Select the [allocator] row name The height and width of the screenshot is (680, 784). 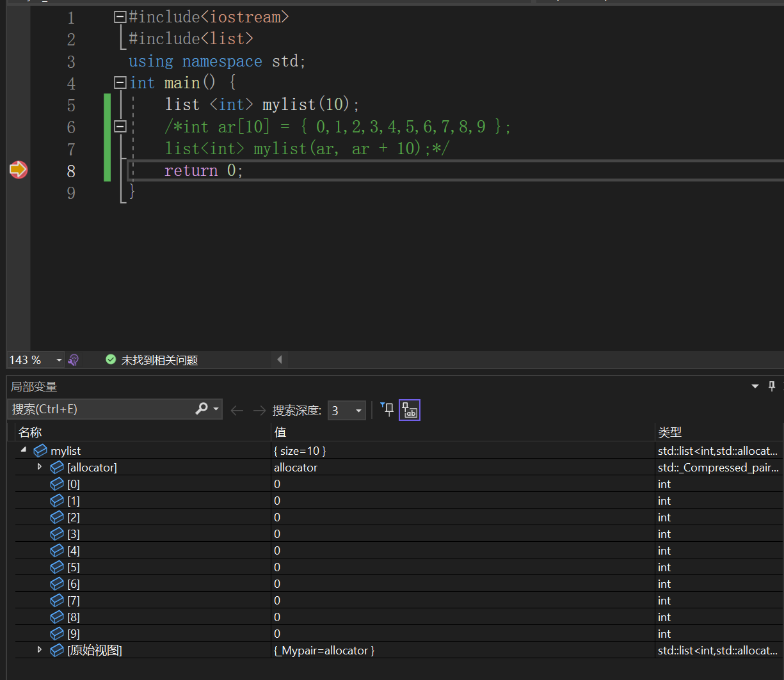coord(92,468)
